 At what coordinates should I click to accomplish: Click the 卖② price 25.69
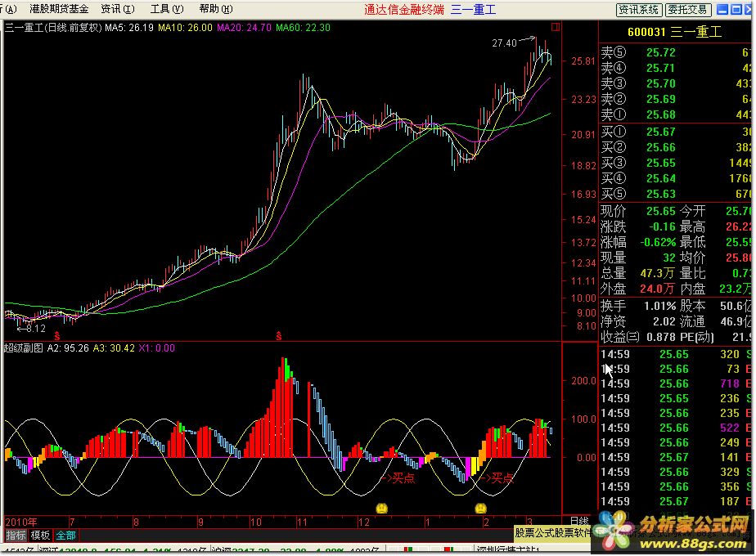(x=660, y=99)
